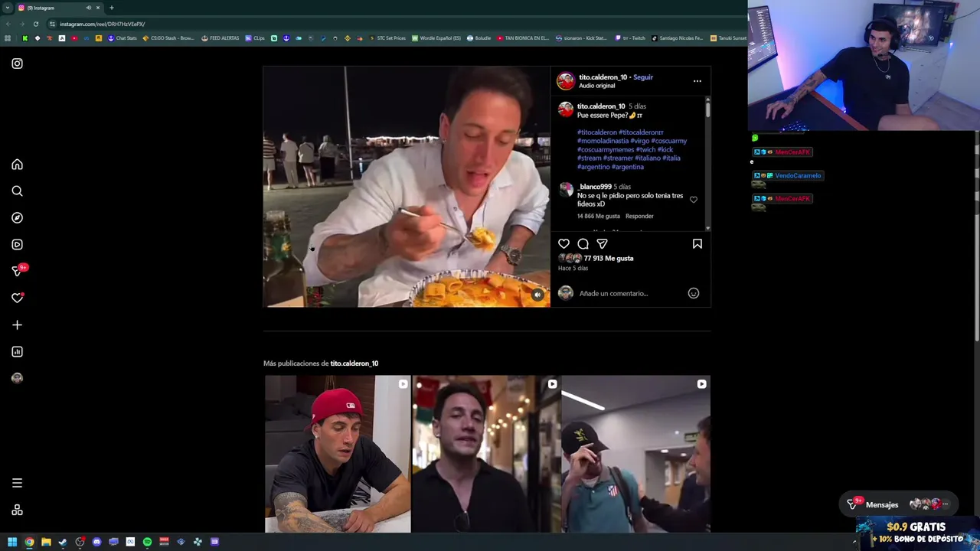Open Discord from the taskbar
Screen dimensions: 980x551
click(96, 542)
